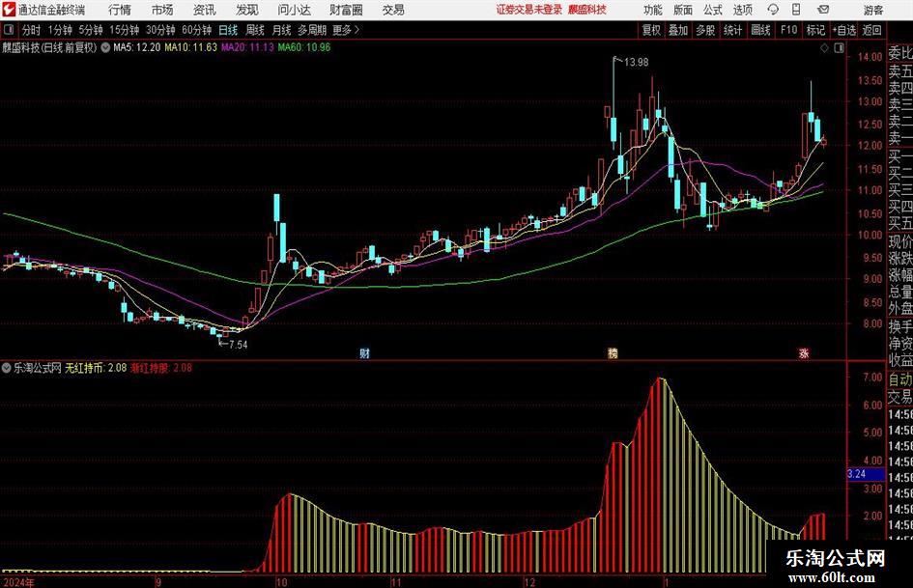
Task: Click the MA10: 11.63 label
Action: point(190,47)
